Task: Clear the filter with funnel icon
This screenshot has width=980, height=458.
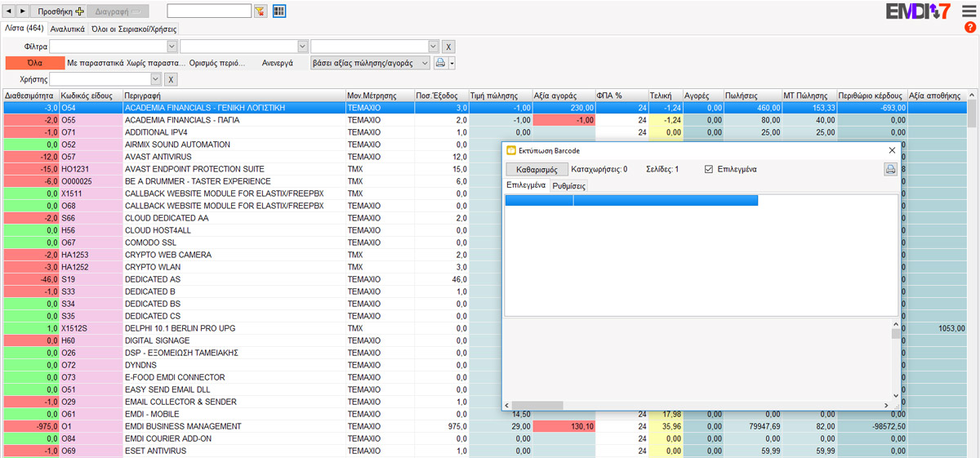Action: click(261, 11)
